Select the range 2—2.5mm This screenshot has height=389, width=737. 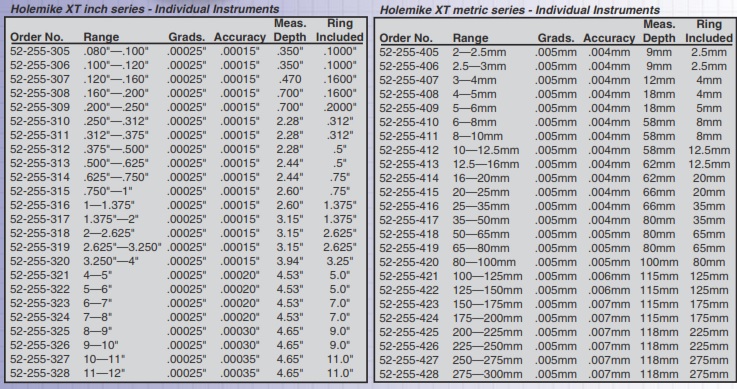pos(479,52)
